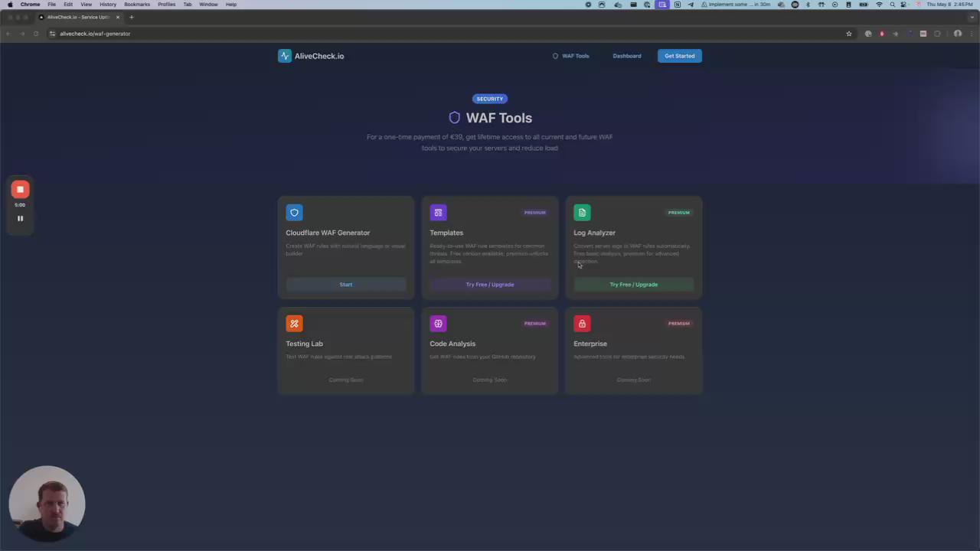This screenshot has width=980, height=551.
Task: Click the Cloudflare WAF Generator title
Action: tap(328, 233)
